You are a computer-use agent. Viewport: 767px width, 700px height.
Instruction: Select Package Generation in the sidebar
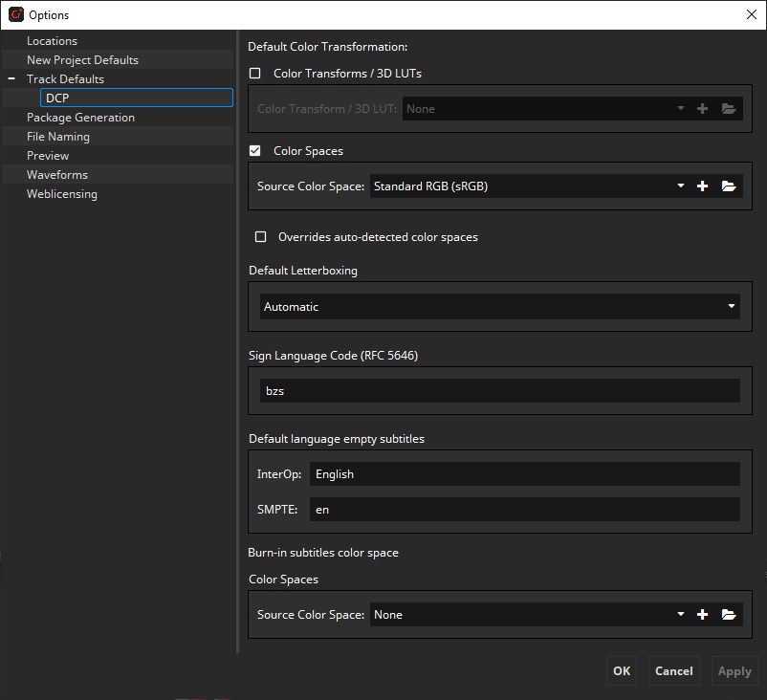pos(80,118)
